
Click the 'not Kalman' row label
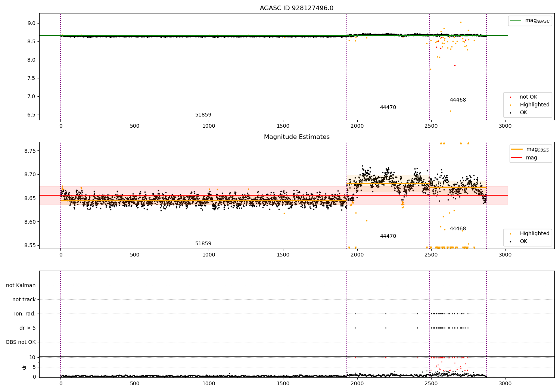(x=21, y=285)
